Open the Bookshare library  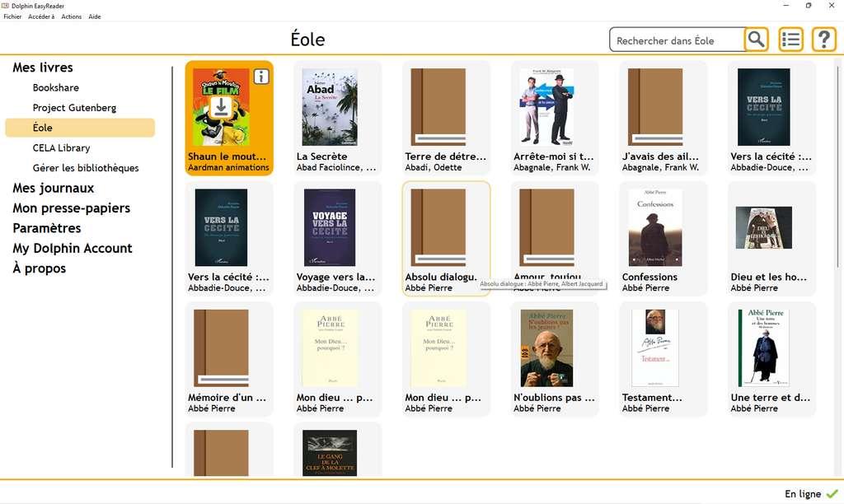[55, 87]
